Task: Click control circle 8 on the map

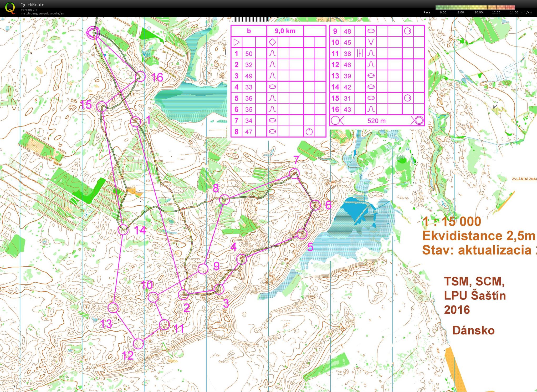Action: (x=224, y=200)
